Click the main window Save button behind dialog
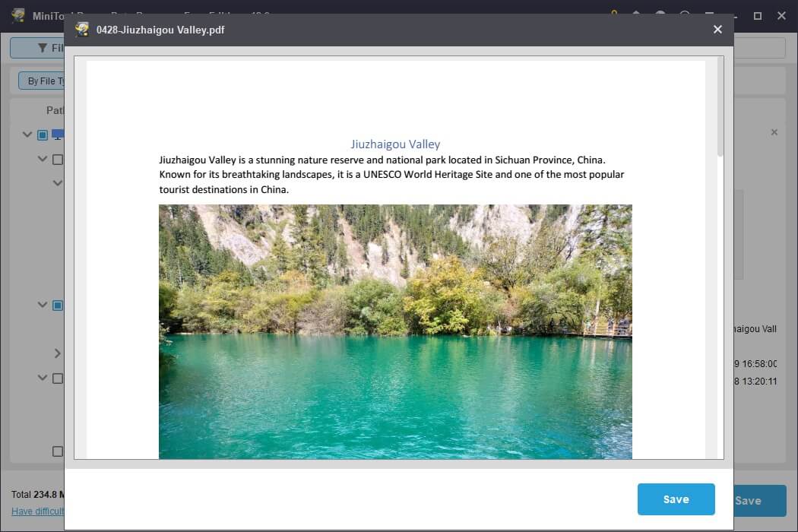This screenshot has width=798, height=532. point(760,500)
